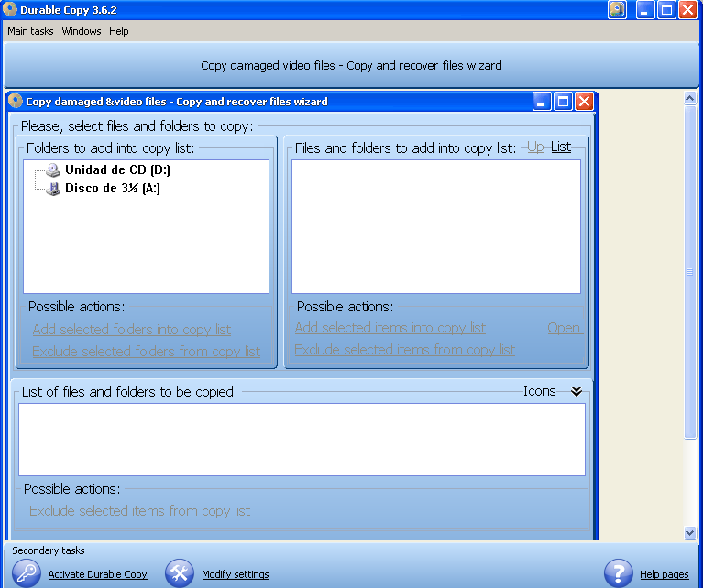Click the List view link

coord(561,147)
